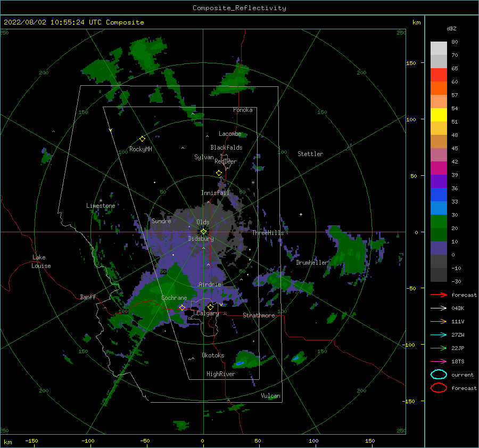This screenshot has height=448, width=479.
Task: Click the Vulcan label
Action: (271, 396)
